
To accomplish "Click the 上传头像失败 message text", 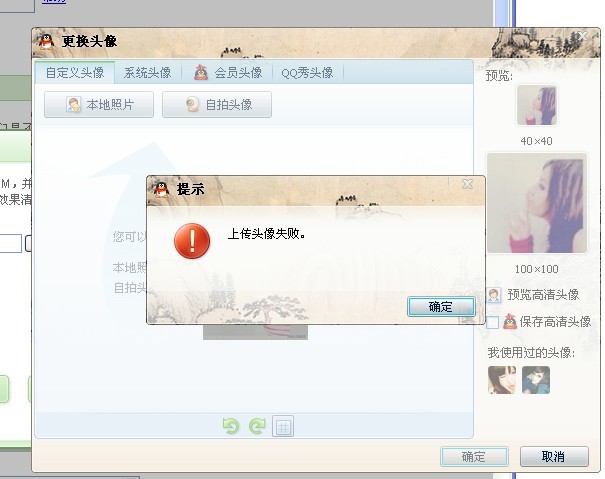I will tap(267, 234).
